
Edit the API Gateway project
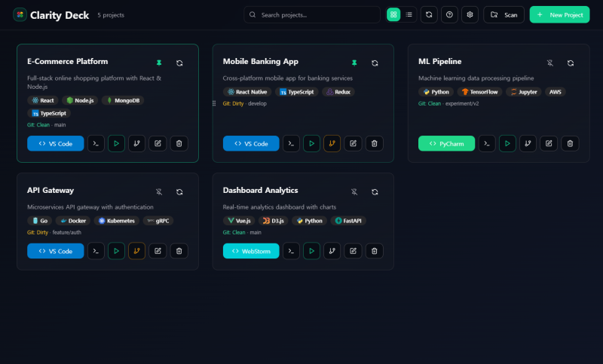coord(158,251)
